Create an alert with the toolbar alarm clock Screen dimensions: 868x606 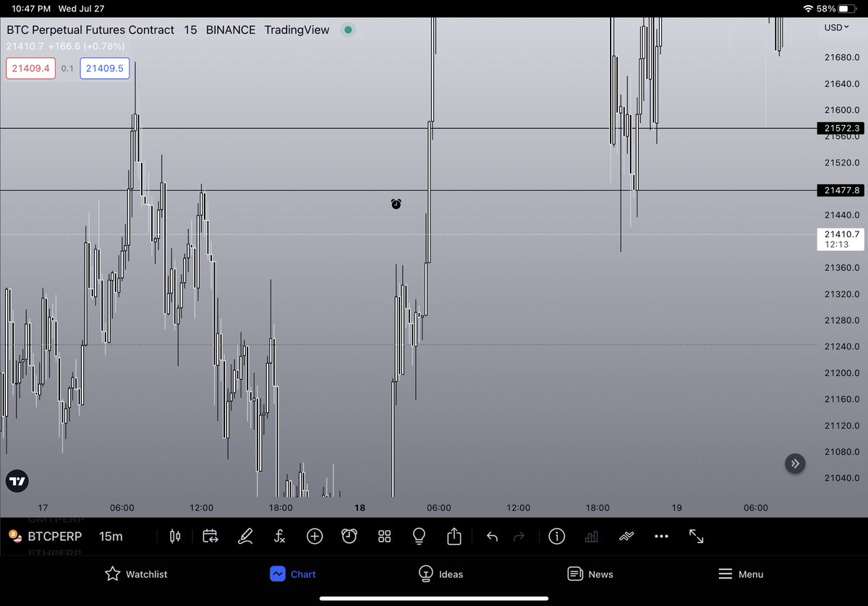(x=349, y=537)
